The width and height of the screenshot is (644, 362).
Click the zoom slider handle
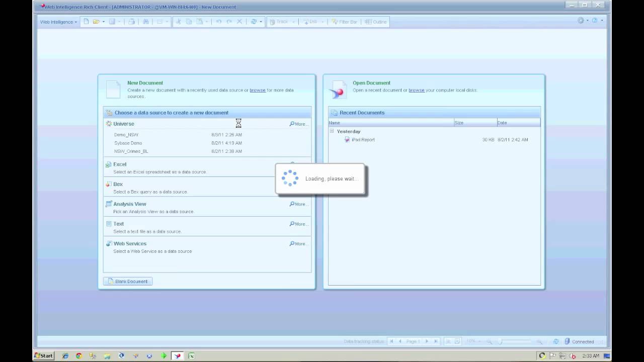point(500,341)
